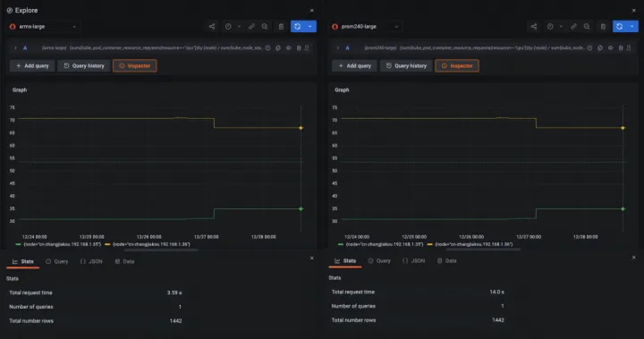The height and width of the screenshot is (339, 644).
Task: Delete query A in arms-large pane
Action: click(299, 48)
